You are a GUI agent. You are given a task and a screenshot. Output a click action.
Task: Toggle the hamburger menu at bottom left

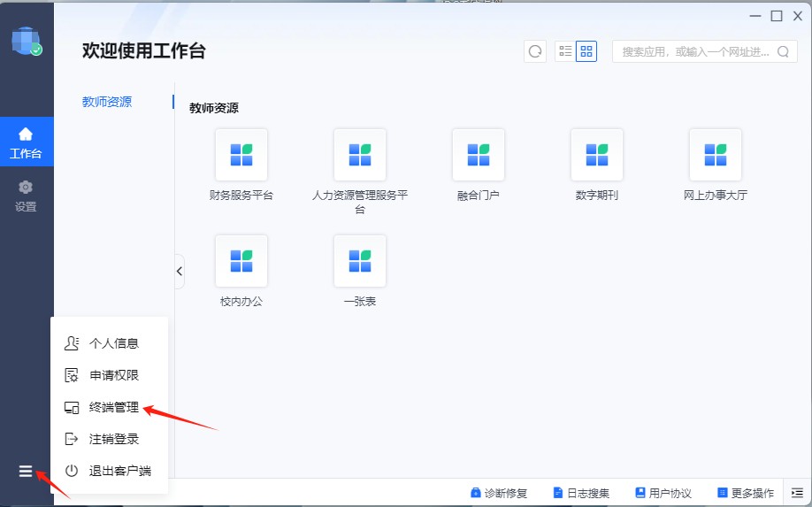[x=26, y=472]
